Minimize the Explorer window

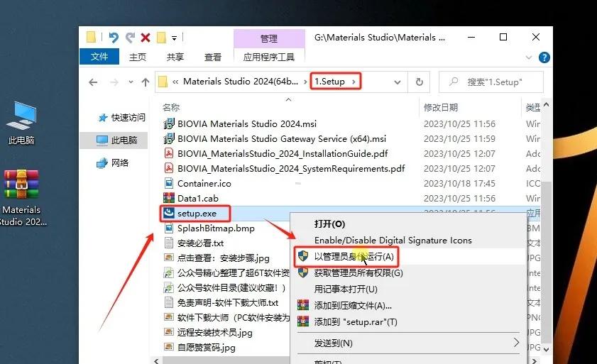[x=471, y=38]
